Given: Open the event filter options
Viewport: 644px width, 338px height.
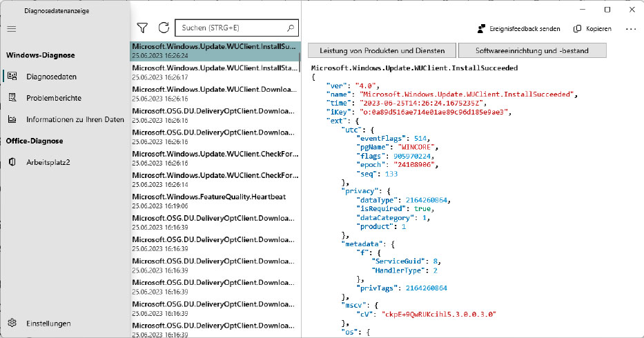Looking at the screenshot, I should point(142,28).
